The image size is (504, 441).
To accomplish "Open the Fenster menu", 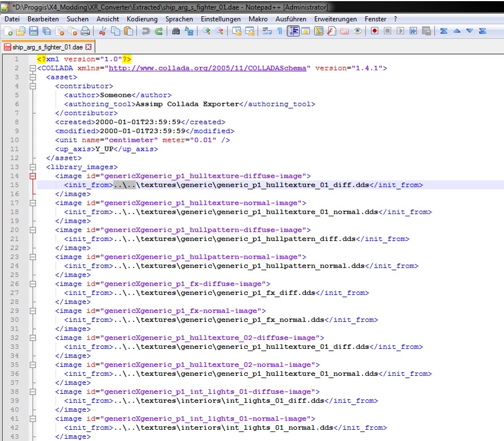I will click(x=375, y=19).
